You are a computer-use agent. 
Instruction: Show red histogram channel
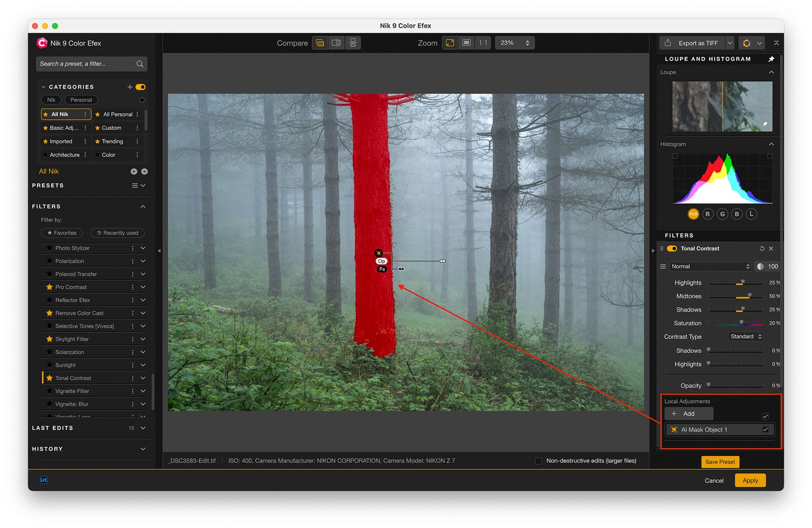coord(707,214)
